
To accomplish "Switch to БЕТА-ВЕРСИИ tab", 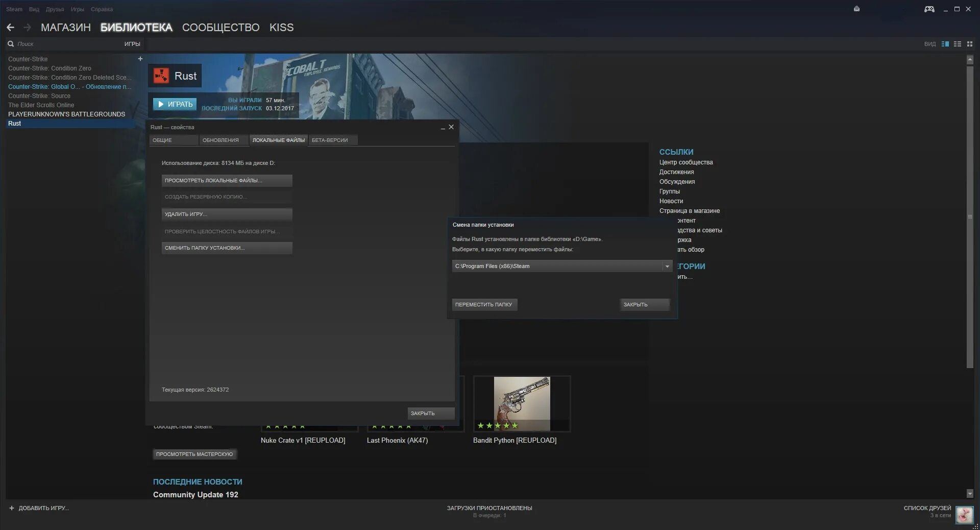I will tap(333, 140).
